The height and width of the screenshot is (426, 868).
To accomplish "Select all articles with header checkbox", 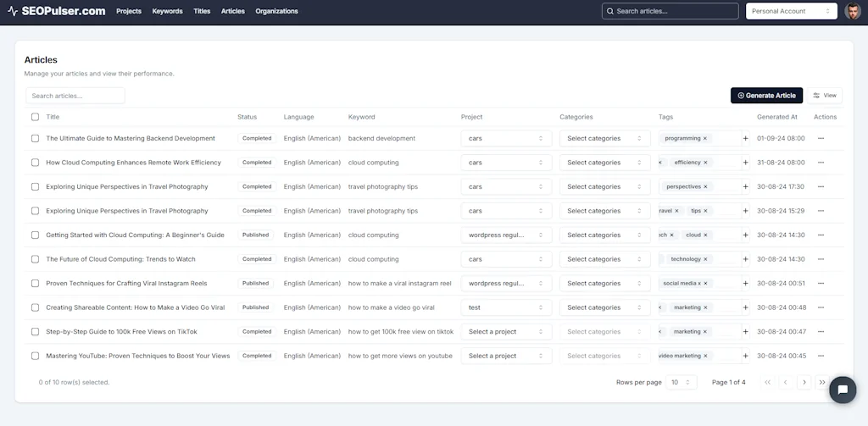I will (x=35, y=117).
